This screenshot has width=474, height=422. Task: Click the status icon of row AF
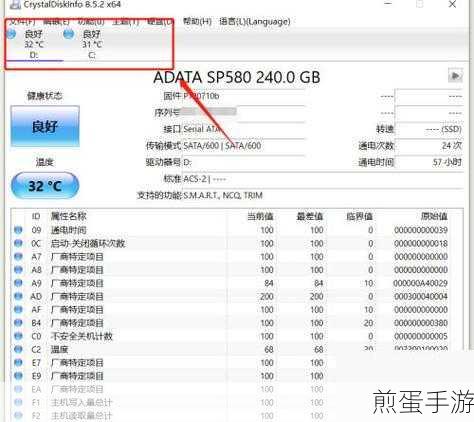tap(18, 309)
